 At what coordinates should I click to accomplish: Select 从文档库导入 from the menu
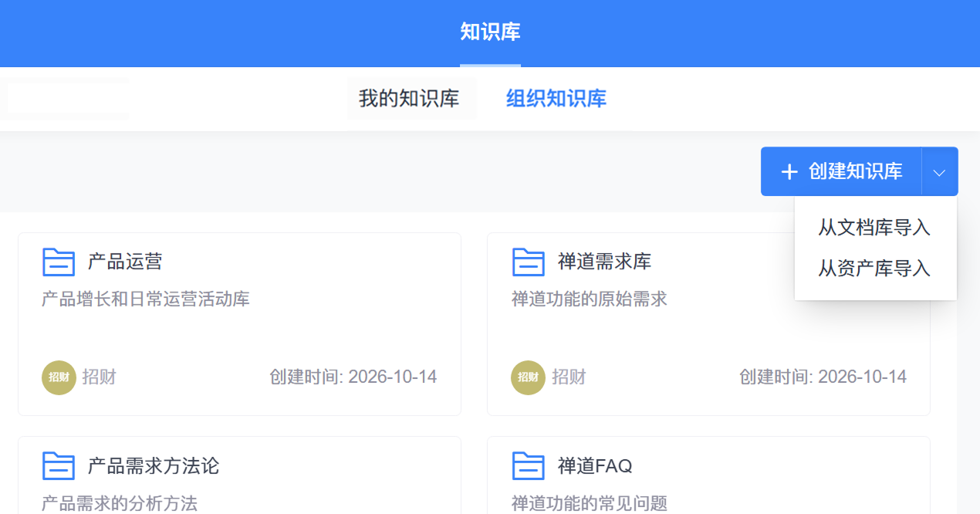pyautogui.click(x=874, y=228)
